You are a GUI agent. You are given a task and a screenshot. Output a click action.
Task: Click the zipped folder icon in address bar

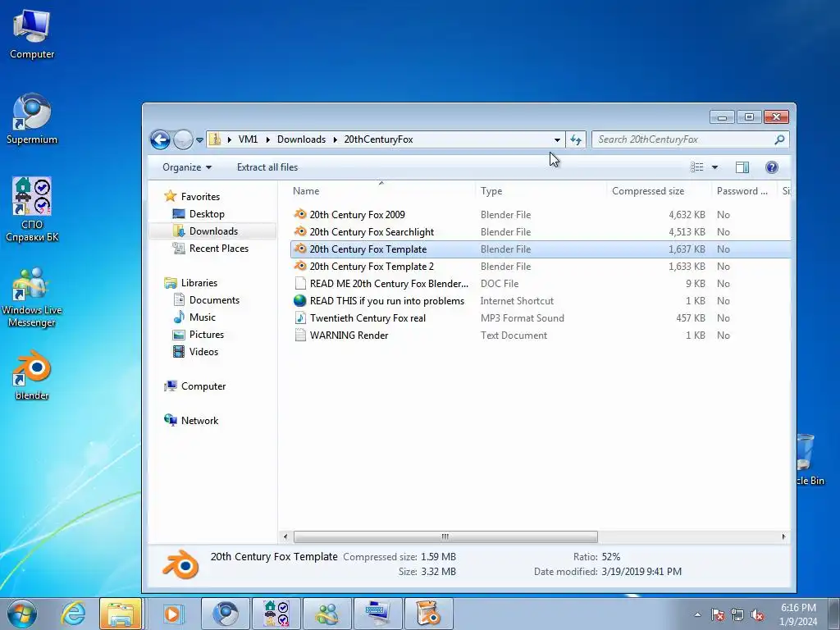pyautogui.click(x=215, y=139)
